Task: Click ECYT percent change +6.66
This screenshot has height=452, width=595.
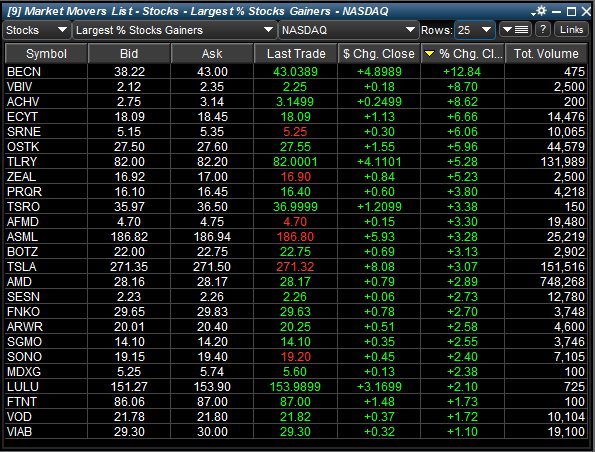Action: point(462,117)
